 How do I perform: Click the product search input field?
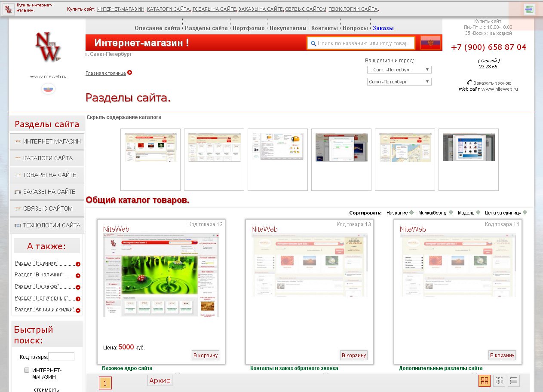point(361,43)
